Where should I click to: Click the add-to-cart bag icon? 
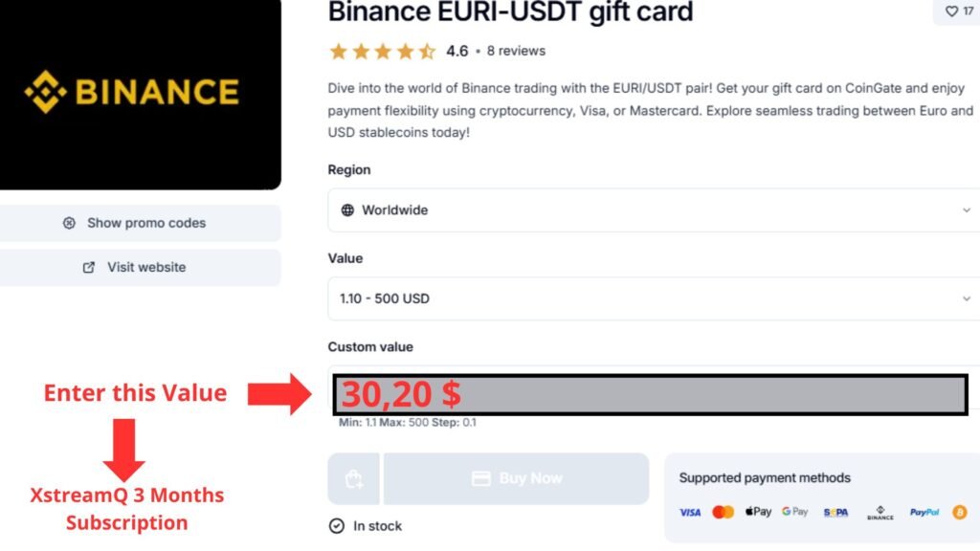coord(354,478)
